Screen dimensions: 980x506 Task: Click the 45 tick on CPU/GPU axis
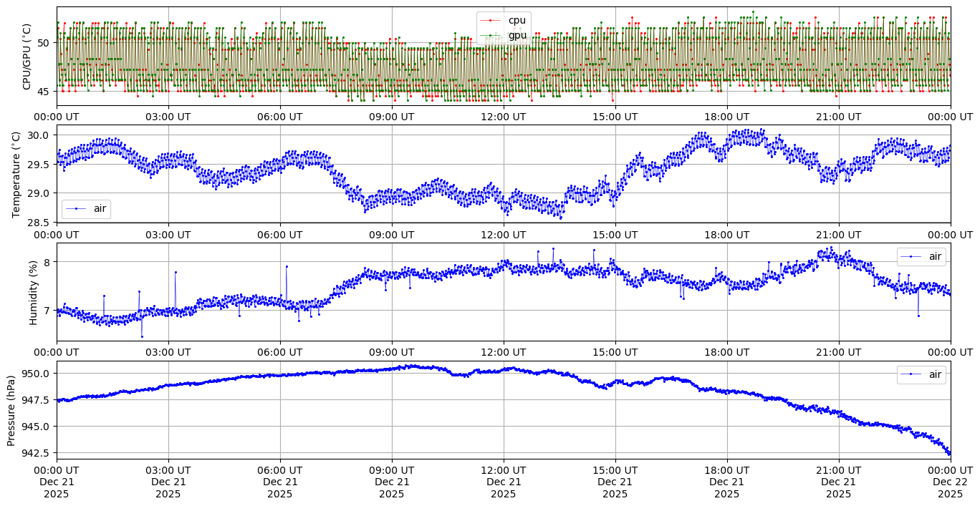point(43,91)
